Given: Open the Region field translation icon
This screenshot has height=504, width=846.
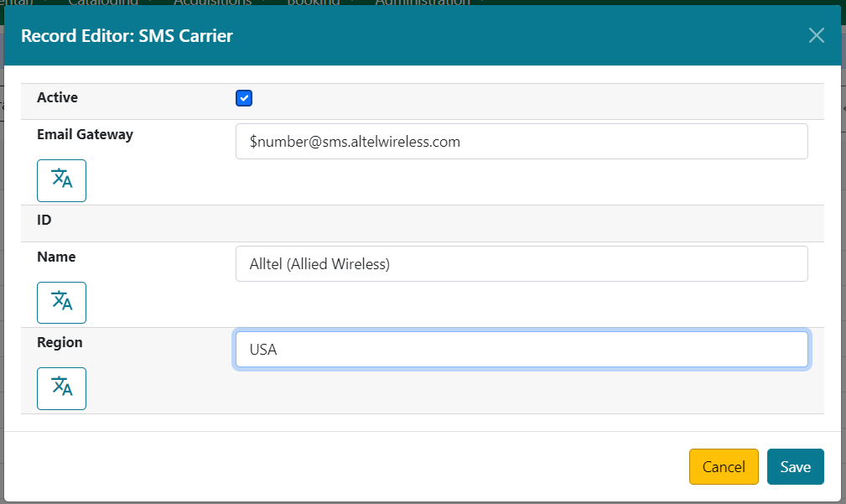Looking at the screenshot, I should (61, 388).
